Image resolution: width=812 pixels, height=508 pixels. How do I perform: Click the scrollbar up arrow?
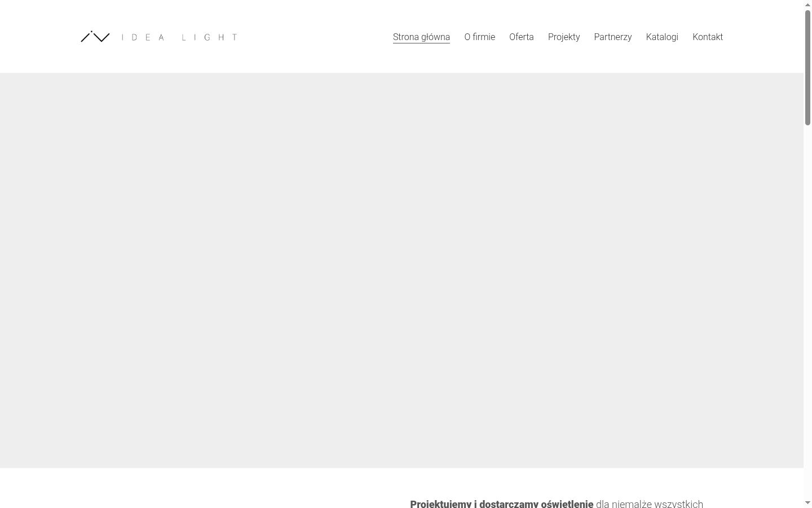pos(807,5)
